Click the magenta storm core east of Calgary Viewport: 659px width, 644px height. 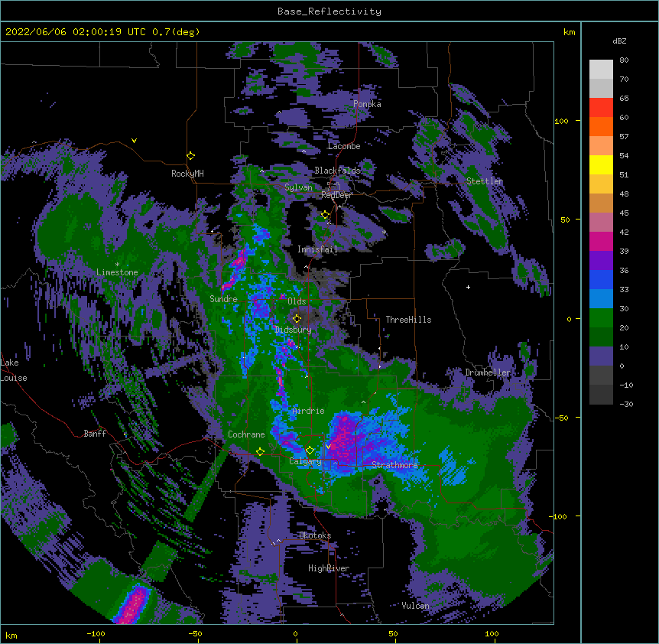tap(345, 439)
